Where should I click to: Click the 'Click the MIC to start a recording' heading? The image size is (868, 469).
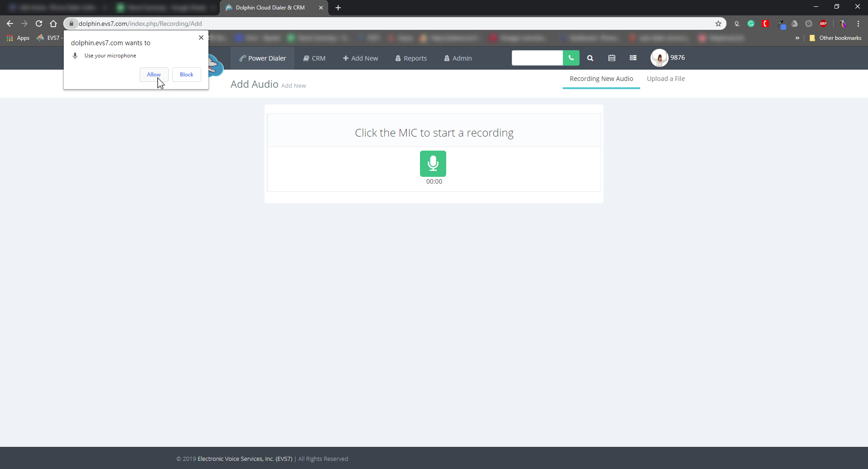tap(434, 133)
